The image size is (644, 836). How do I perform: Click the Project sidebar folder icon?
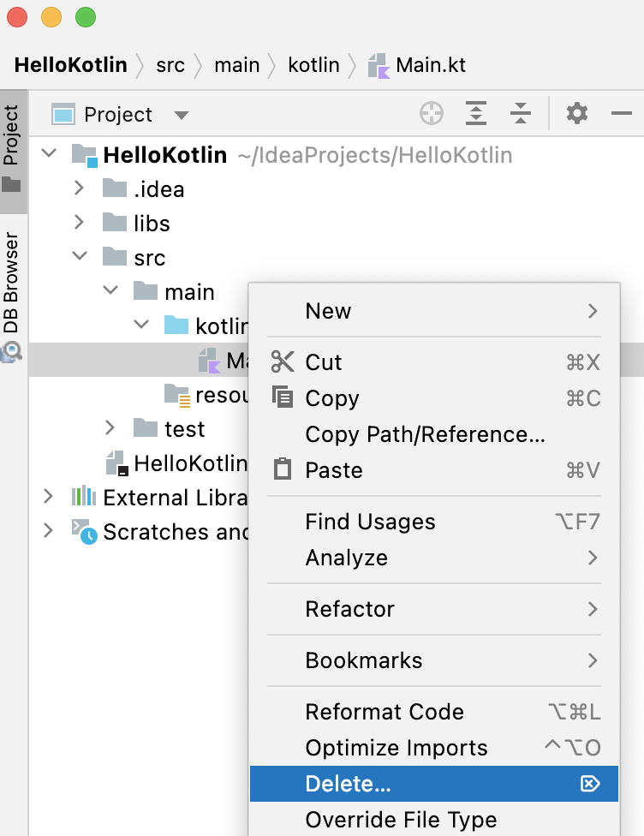coord(11,185)
